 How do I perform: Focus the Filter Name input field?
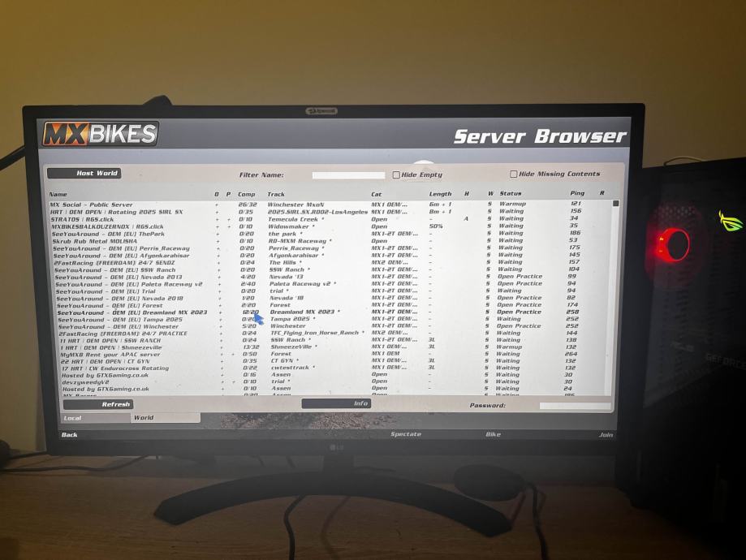pyautogui.click(x=348, y=175)
